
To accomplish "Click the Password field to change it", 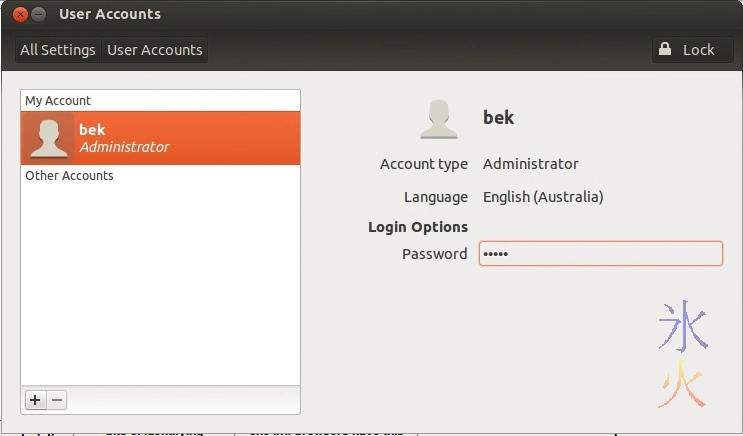I will [600, 254].
